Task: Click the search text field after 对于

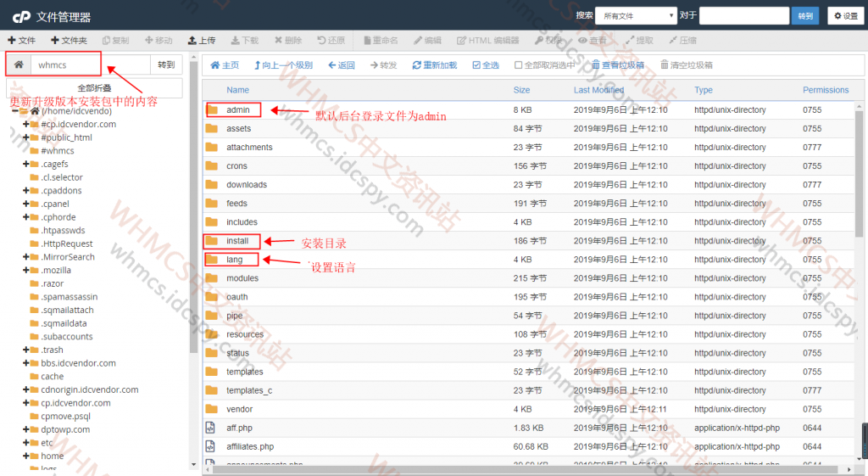Action: coord(744,15)
